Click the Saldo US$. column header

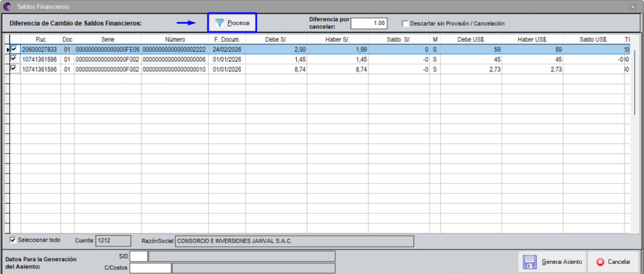594,40
